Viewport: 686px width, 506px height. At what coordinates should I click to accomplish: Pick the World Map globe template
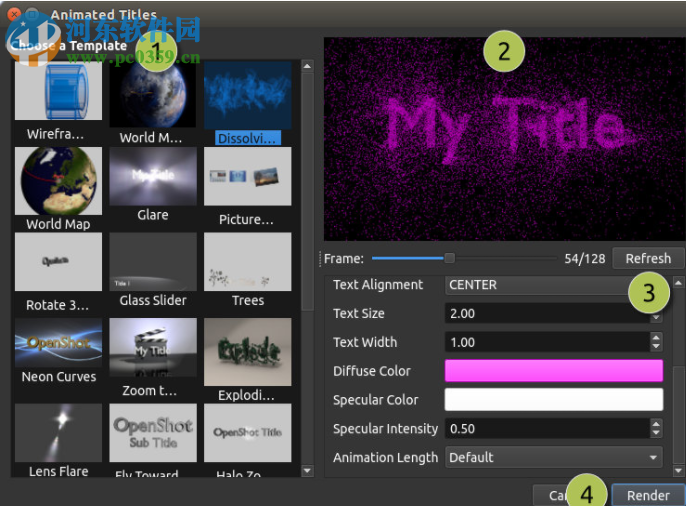(x=58, y=181)
